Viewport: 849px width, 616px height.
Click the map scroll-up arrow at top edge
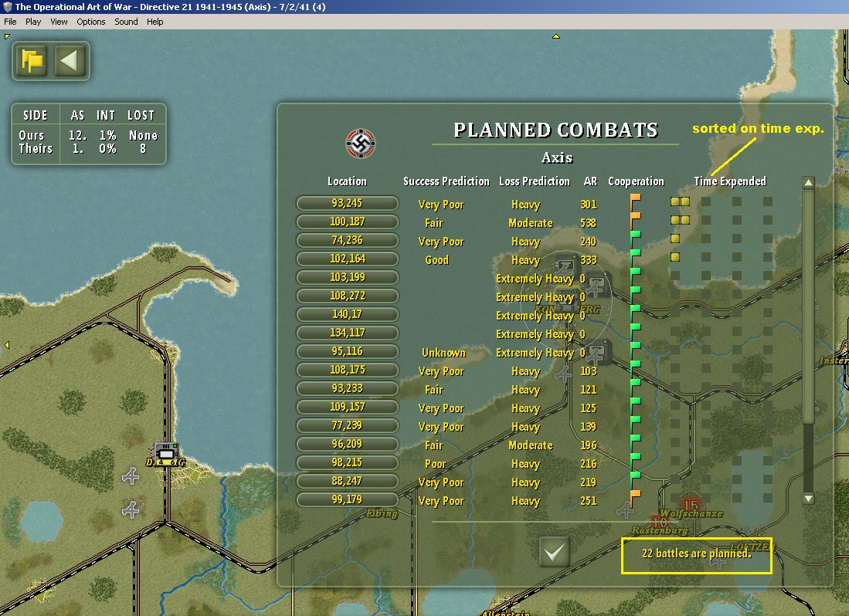[x=555, y=36]
